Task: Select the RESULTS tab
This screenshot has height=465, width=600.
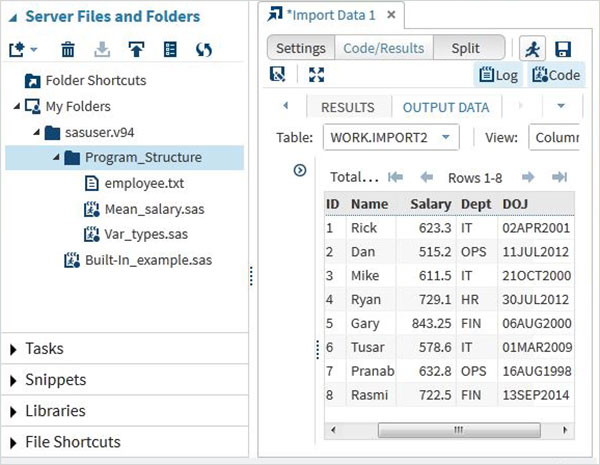Action: [347, 107]
